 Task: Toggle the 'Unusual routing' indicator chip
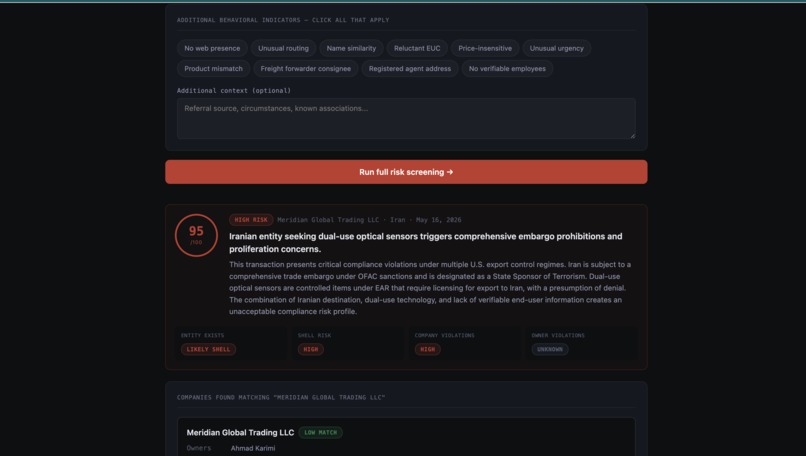283,48
